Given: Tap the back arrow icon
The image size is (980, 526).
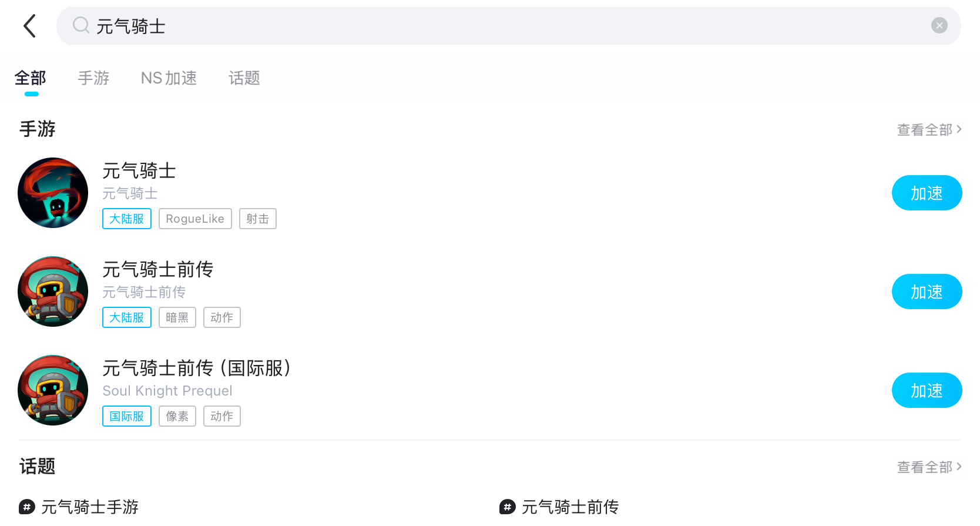Looking at the screenshot, I should click(x=30, y=26).
